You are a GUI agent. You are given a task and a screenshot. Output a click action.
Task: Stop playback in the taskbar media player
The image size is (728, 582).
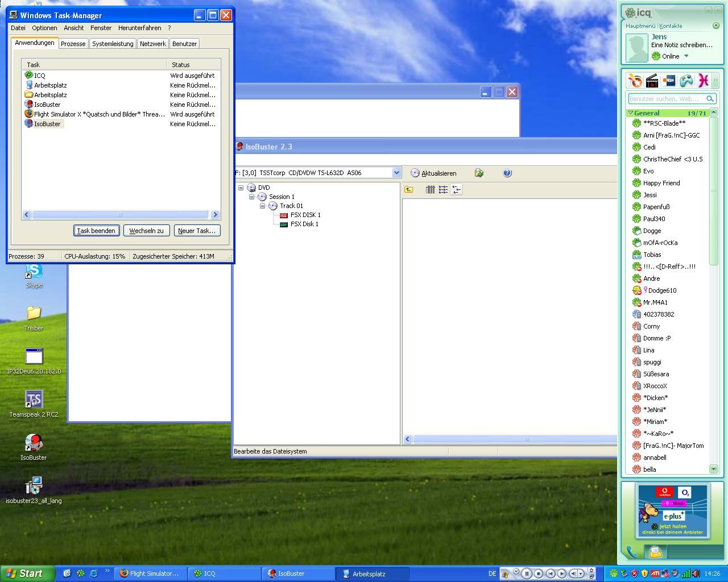pos(539,573)
